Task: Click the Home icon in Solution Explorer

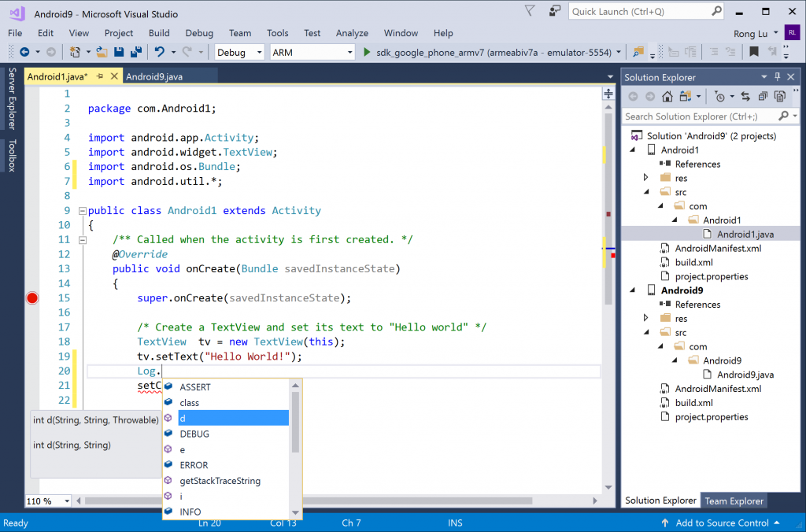Action: point(668,97)
